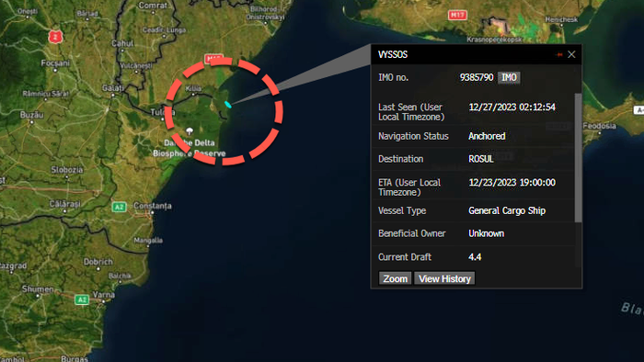Click the Current Draft 4.4 value
Screen dimensions: 644x362
475,257
